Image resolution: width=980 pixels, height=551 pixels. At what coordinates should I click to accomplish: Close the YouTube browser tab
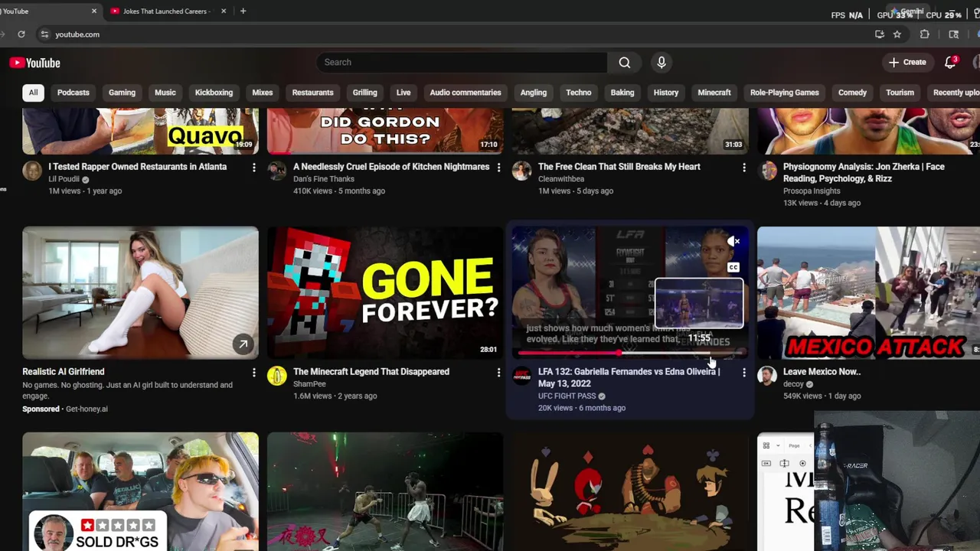click(x=94, y=11)
